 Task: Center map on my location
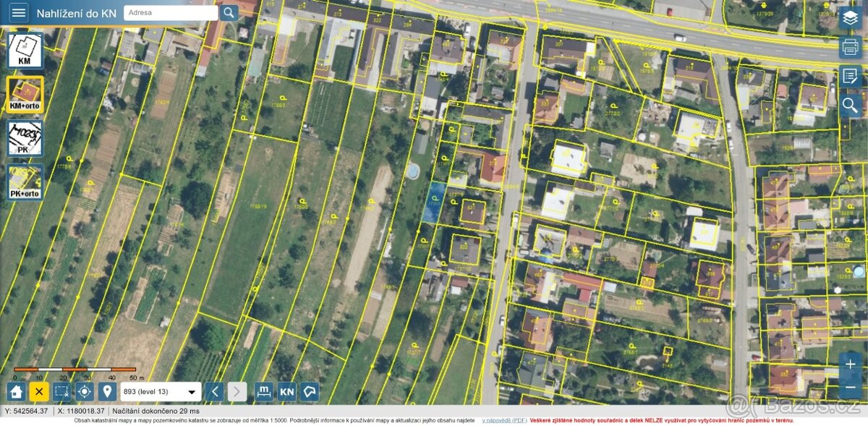click(x=85, y=392)
